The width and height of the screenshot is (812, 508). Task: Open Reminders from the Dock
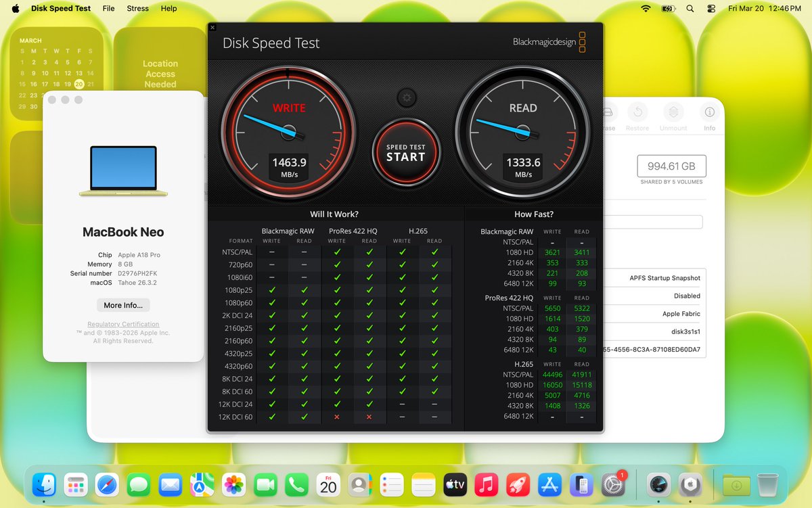pyautogui.click(x=392, y=485)
